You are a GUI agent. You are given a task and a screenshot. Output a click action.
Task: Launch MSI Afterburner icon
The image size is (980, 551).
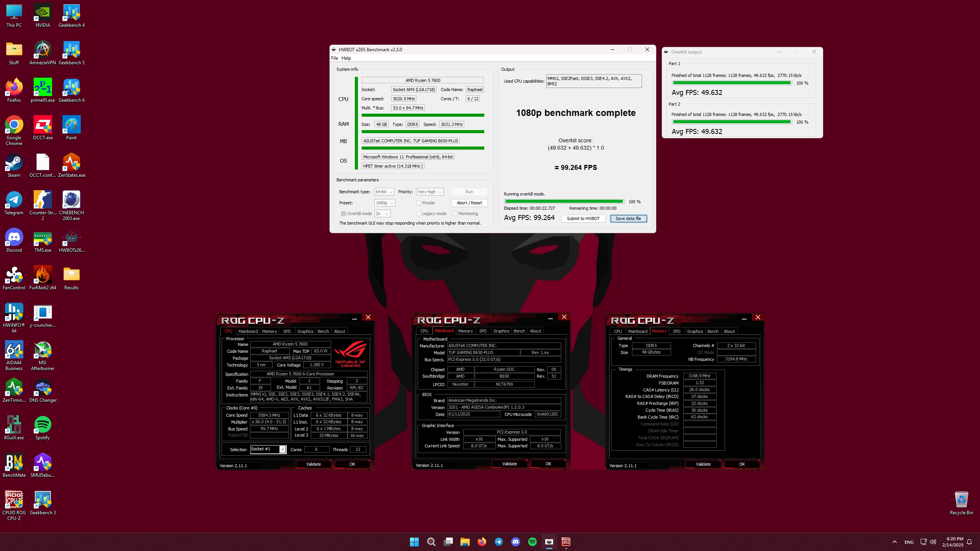(x=42, y=355)
